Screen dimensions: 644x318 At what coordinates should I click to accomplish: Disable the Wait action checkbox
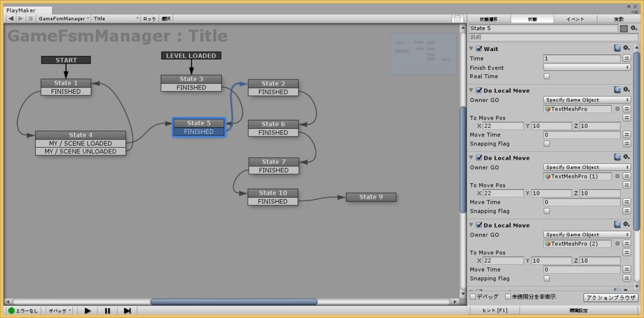(x=479, y=49)
